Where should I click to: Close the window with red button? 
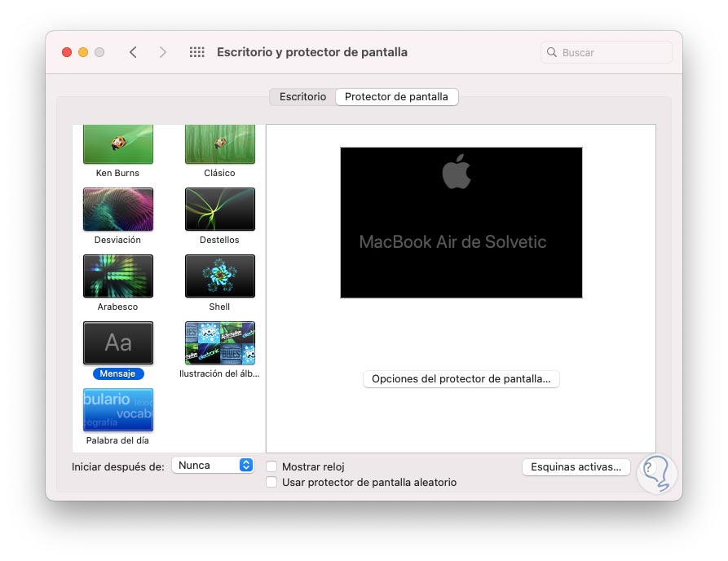67,52
